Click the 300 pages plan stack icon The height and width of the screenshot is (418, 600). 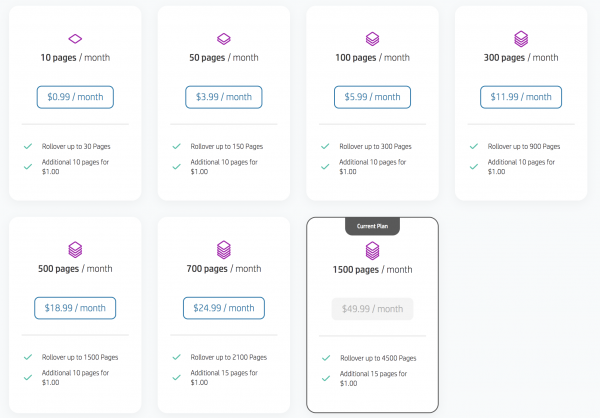coord(521,39)
